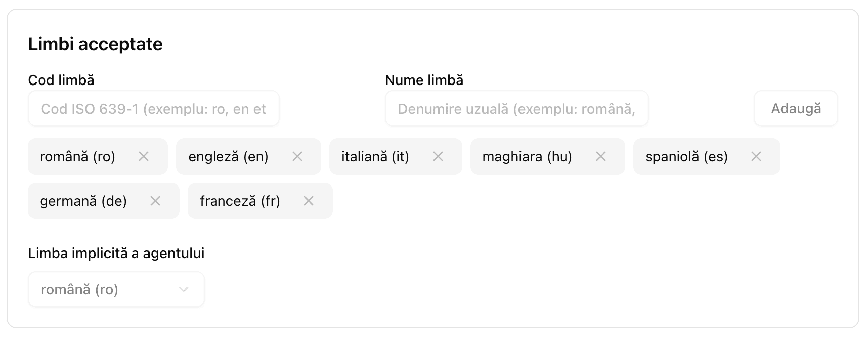Remove the germană (de) language chip
This screenshot has width=868, height=337.
tap(156, 201)
